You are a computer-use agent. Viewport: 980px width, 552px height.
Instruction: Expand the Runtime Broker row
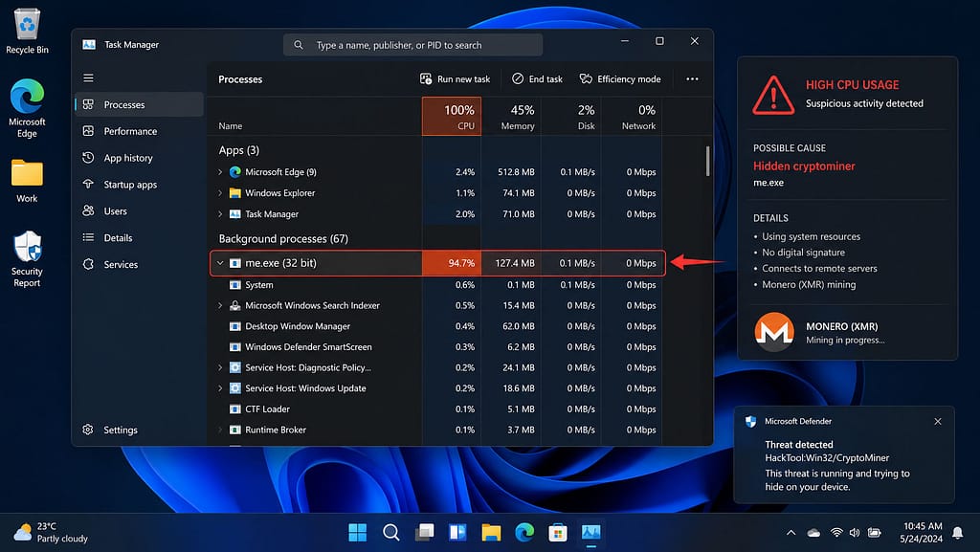(220, 430)
